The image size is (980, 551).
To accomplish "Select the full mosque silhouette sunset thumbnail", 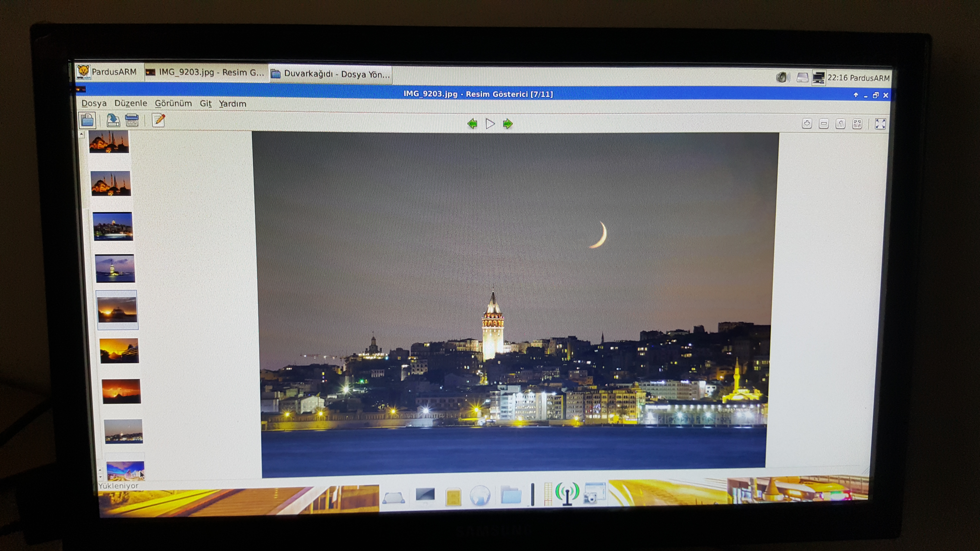I will 111,183.
